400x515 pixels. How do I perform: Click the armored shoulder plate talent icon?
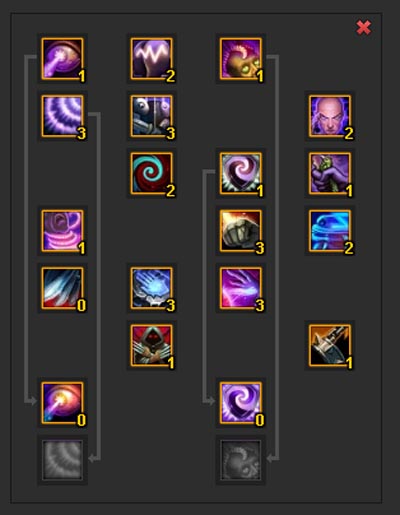(152, 116)
